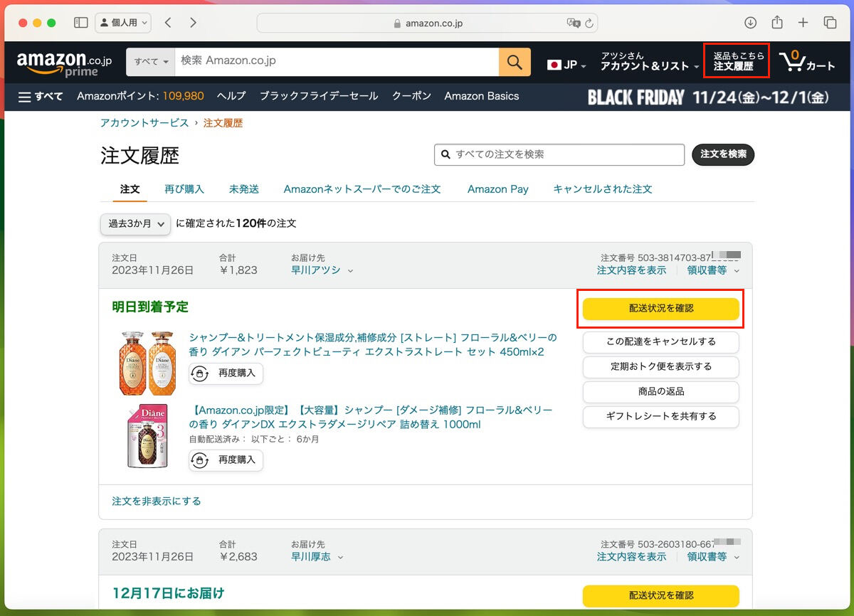The height and width of the screenshot is (616, 854).
Task: Click the Safari share icon
Action: click(776, 23)
